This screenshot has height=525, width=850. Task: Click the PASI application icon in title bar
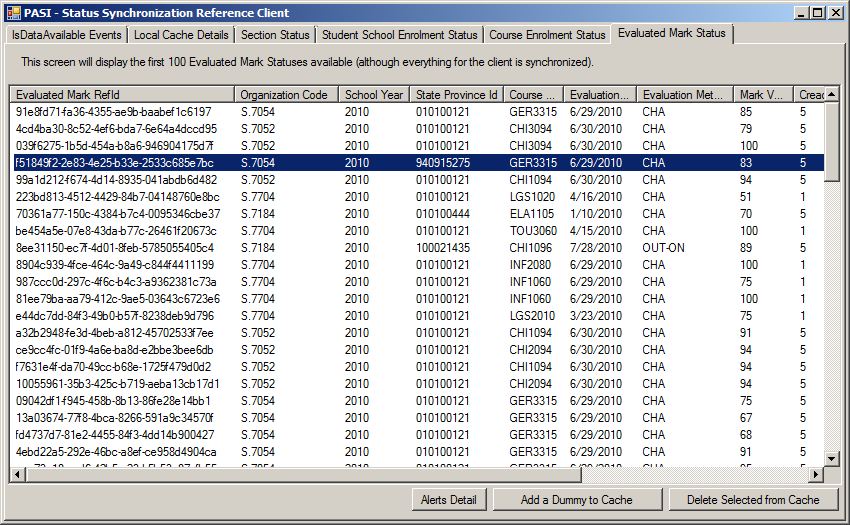pos(12,13)
